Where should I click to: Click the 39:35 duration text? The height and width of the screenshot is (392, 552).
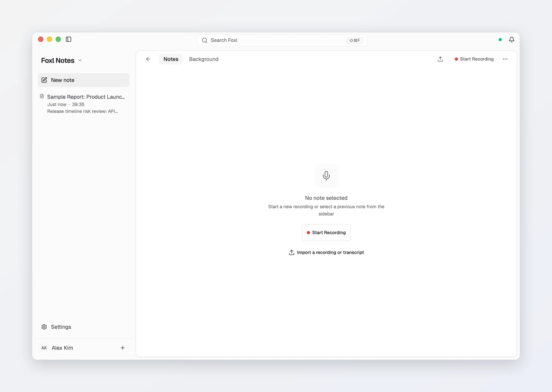78,104
